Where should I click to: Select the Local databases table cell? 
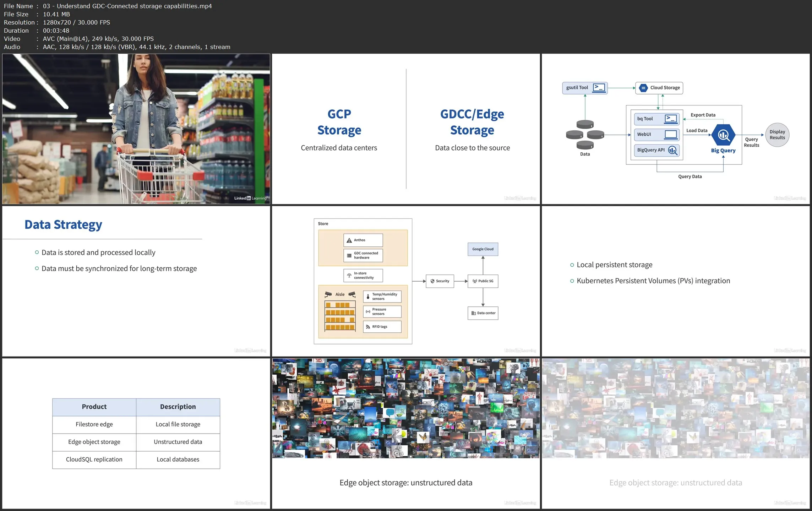tap(178, 460)
